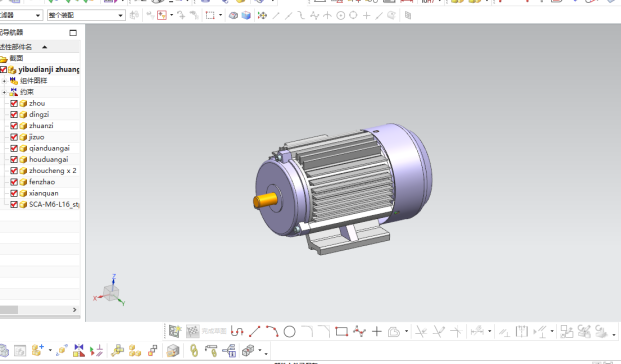Toggle the arc center snap icon

(341, 15)
